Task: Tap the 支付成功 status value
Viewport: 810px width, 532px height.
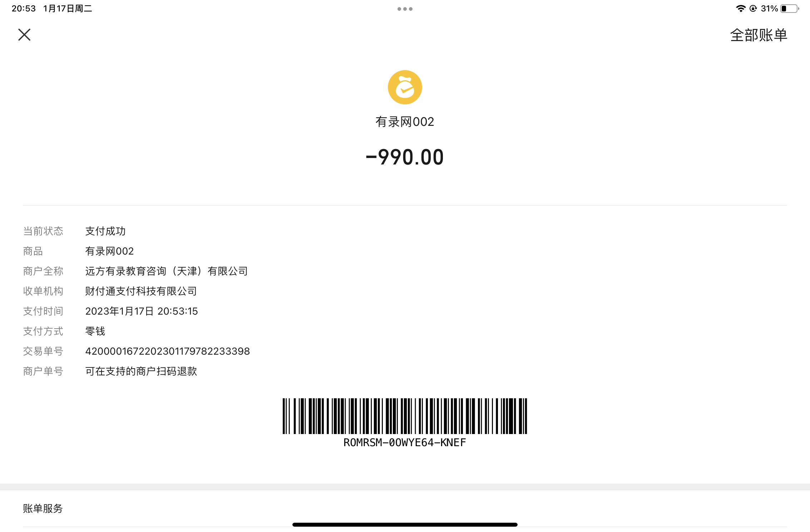Action: (105, 231)
